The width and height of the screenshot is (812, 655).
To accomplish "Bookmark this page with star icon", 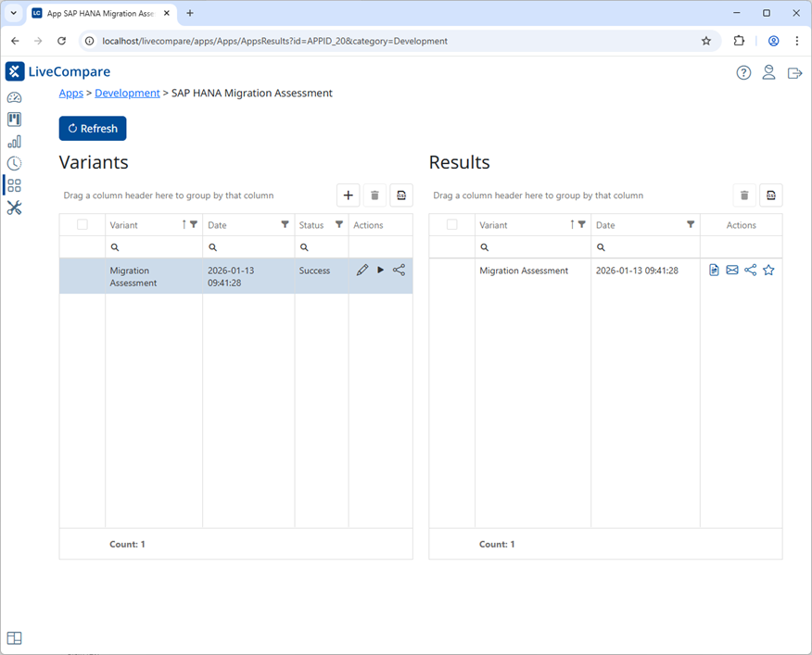I will (706, 41).
